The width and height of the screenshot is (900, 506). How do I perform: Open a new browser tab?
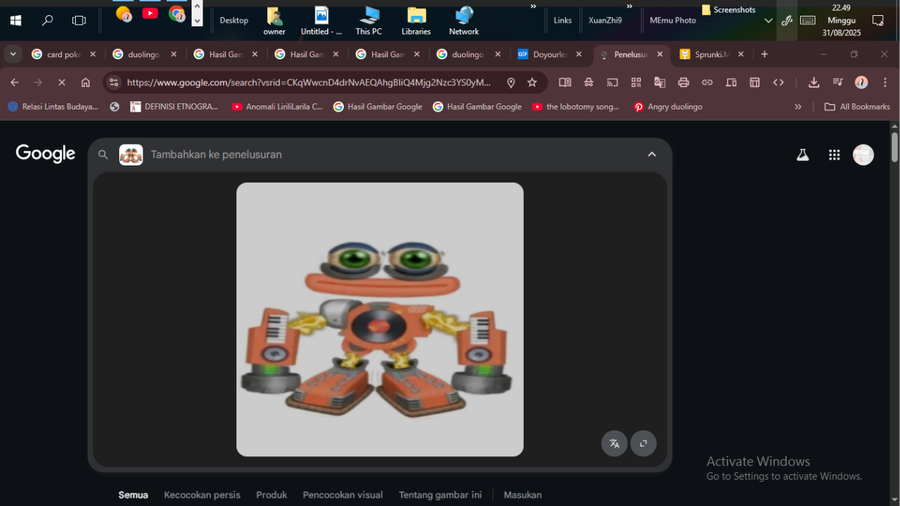point(765,55)
